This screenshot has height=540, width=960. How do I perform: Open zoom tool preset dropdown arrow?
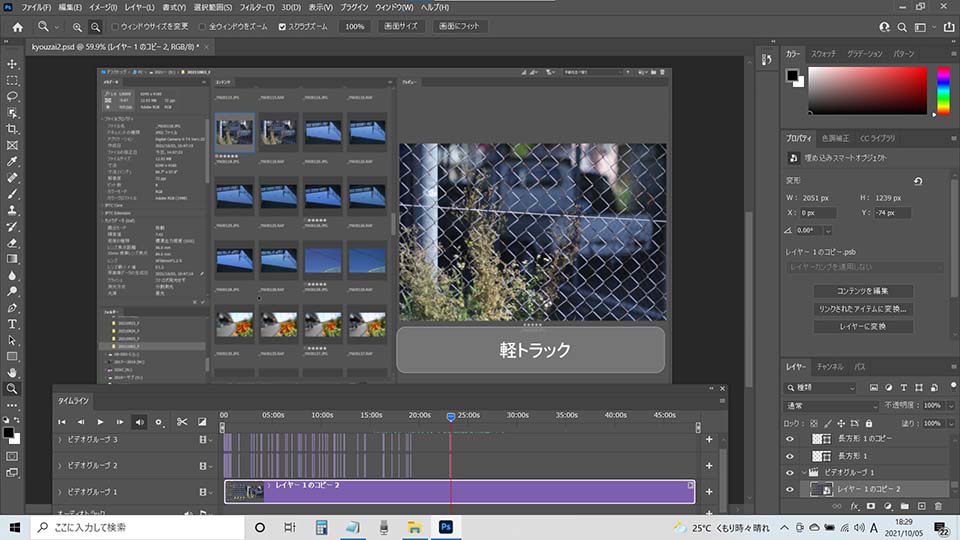(56, 28)
